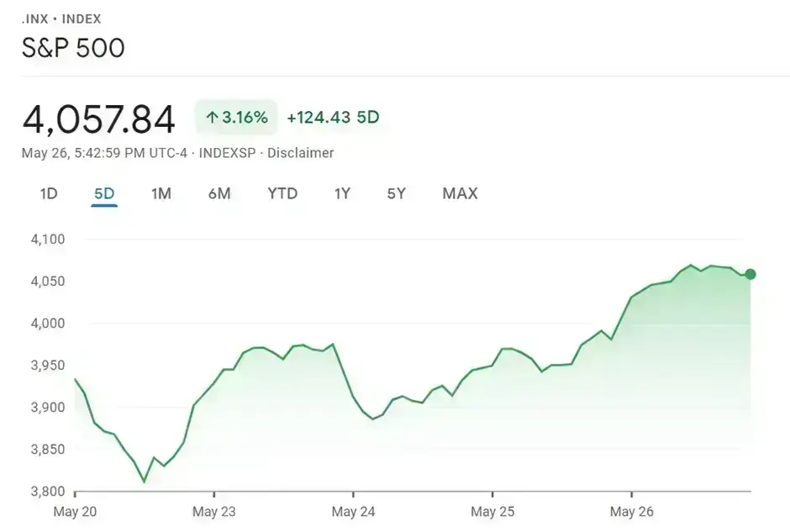Screen dimensions: 790x532
Task: Click the May 23 axis label
Action: click(215, 511)
